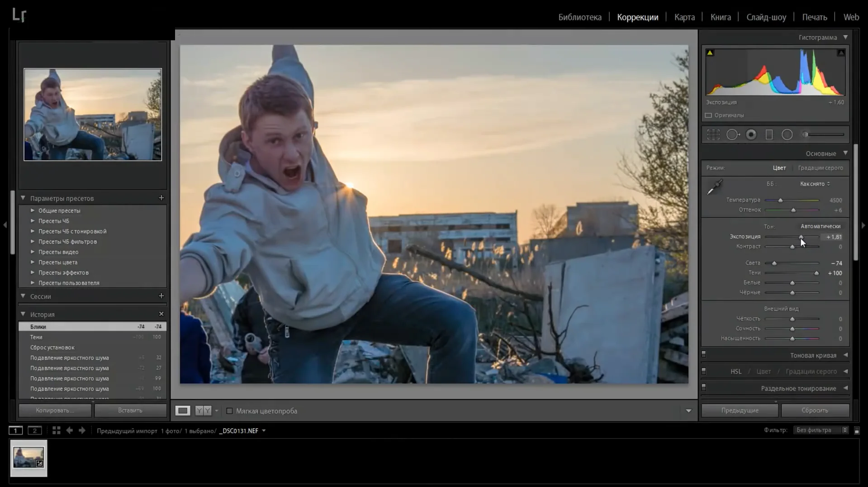Expand Пресеты ЧБ folder
868x487 pixels.
tap(33, 221)
